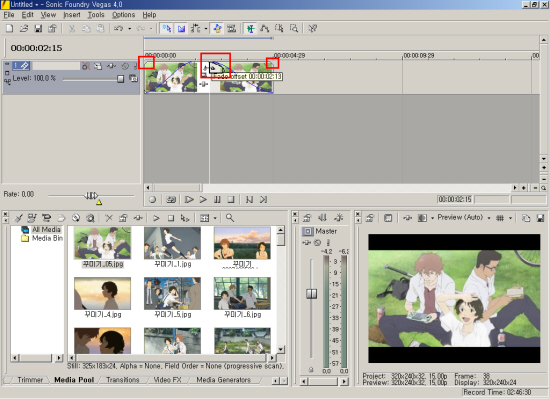Open Track Motion for video track
The image size is (550, 399).
point(98,66)
